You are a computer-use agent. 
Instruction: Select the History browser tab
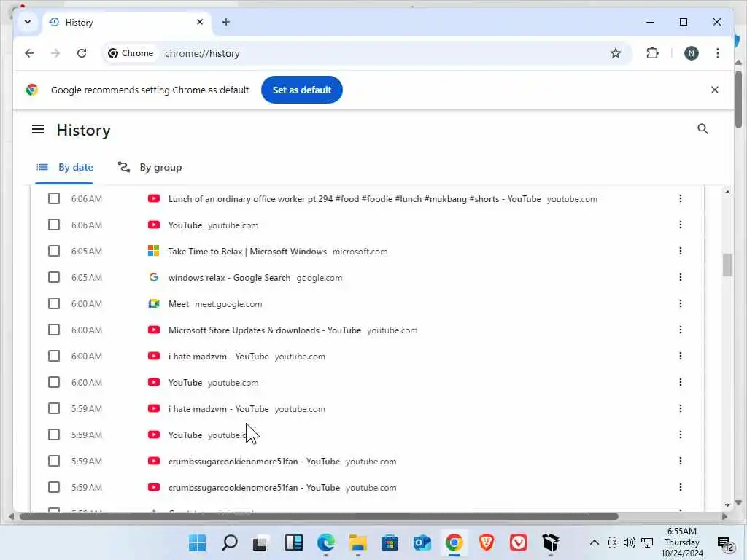(x=127, y=23)
